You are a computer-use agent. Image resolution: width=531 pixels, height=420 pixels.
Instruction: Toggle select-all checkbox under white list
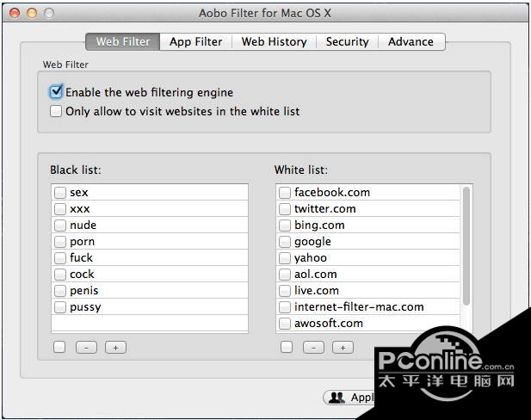click(287, 347)
